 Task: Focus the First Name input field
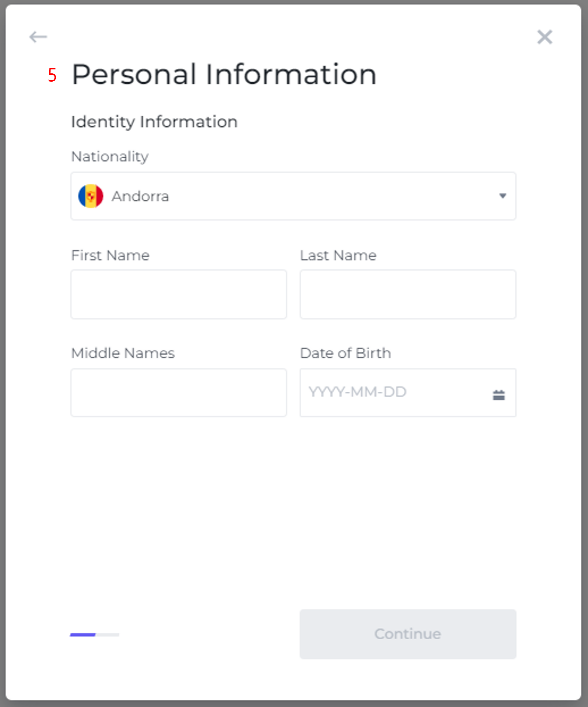(x=179, y=294)
